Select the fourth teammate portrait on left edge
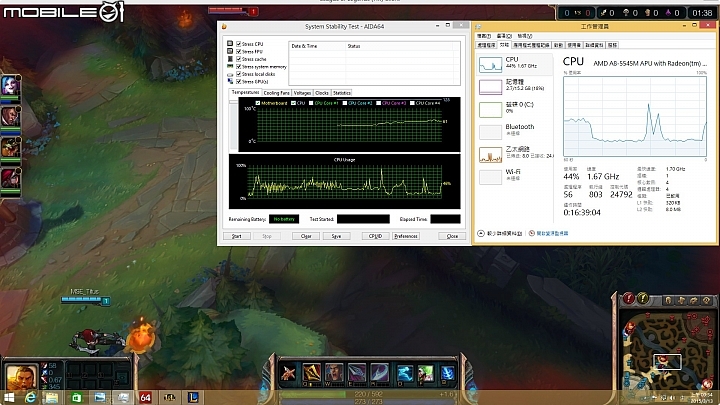The height and width of the screenshot is (405, 720). 9,178
